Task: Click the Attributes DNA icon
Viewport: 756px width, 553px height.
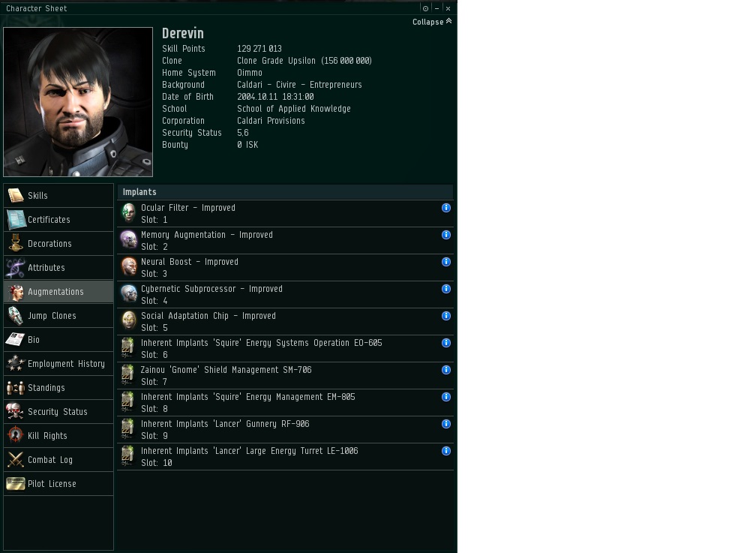Action: tap(15, 267)
